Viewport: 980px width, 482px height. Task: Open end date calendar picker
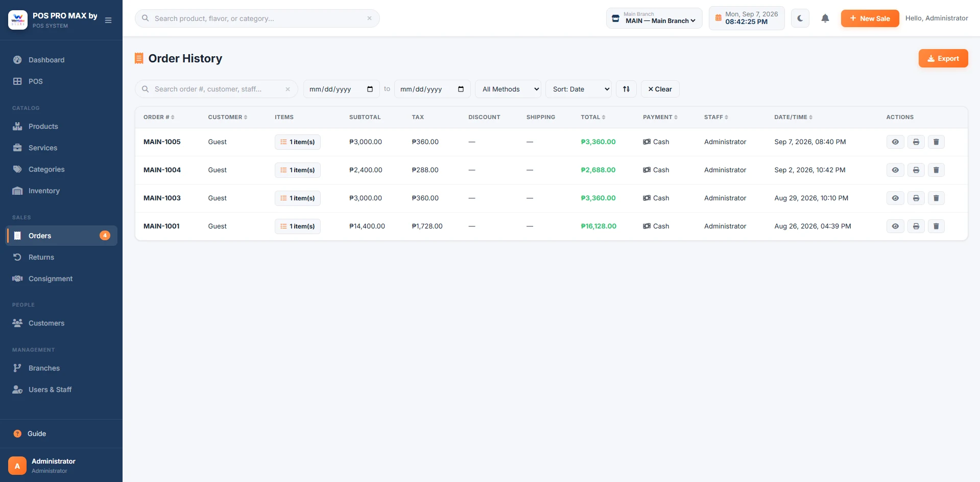coord(461,89)
